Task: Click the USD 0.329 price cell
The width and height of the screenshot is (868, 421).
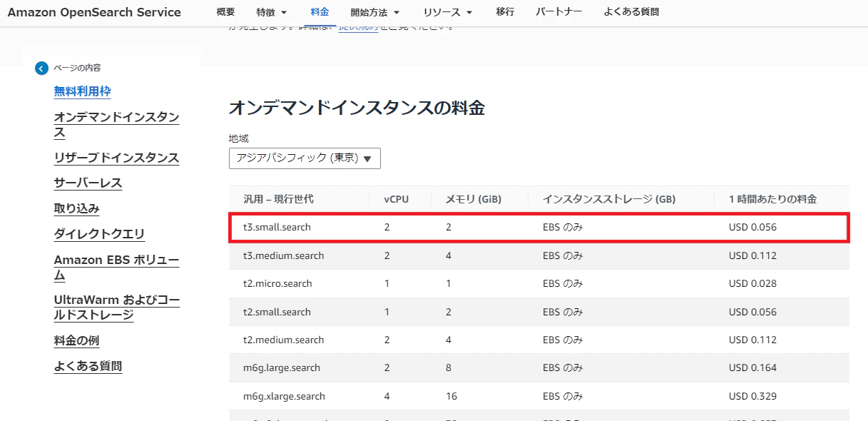Action: tap(752, 396)
